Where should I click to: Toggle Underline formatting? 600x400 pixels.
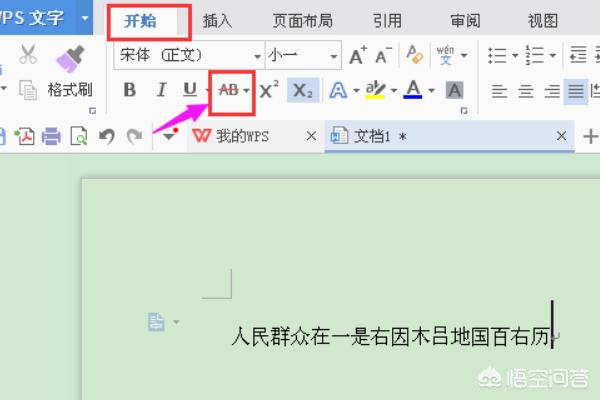tap(190, 90)
